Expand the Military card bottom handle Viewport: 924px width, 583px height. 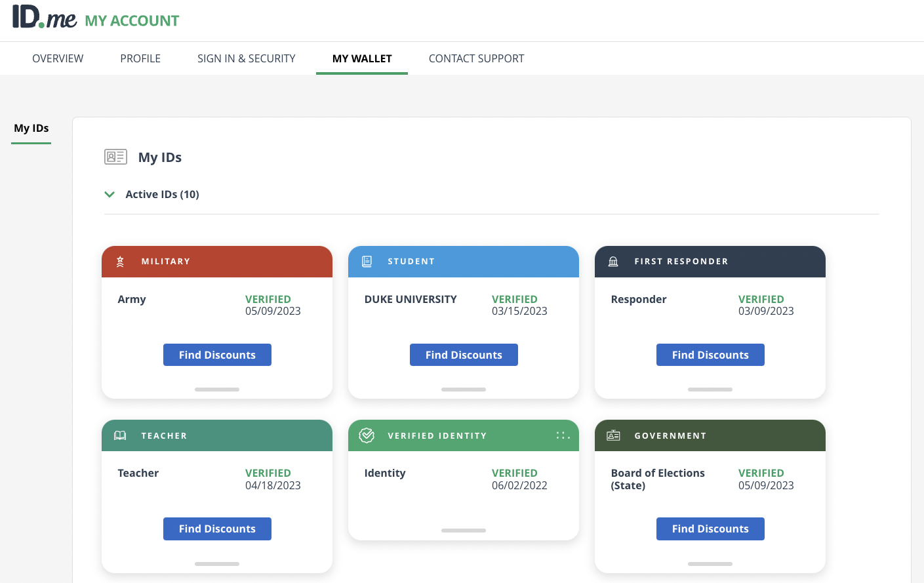(x=217, y=390)
